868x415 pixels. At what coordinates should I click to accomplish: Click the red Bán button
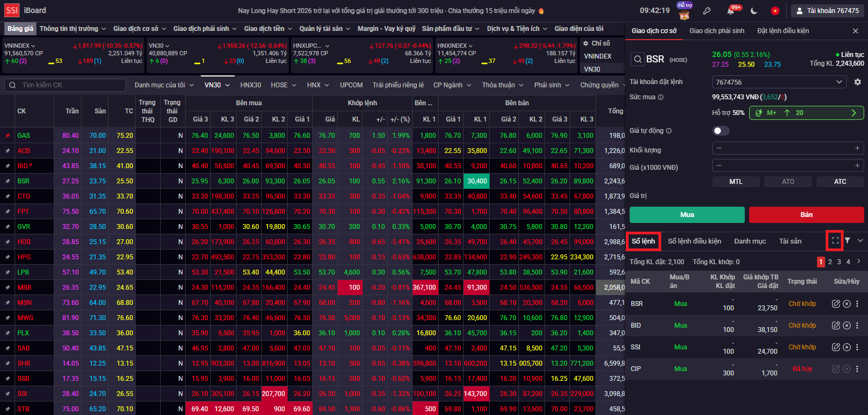pyautogui.click(x=807, y=215)
